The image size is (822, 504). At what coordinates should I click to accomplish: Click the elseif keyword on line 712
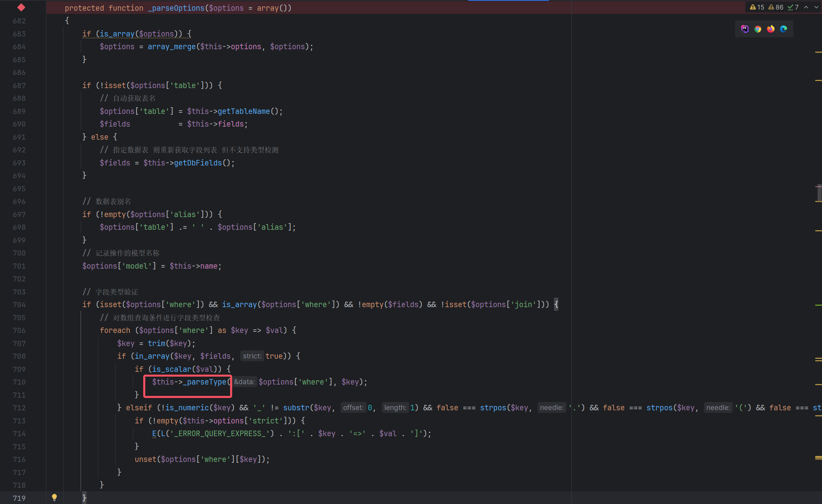(139, 408)
